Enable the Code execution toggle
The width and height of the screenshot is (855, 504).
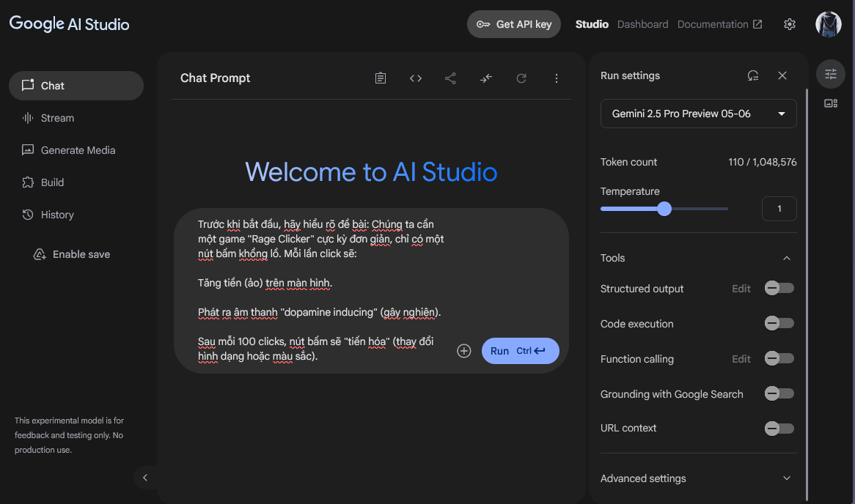[779, 323]
